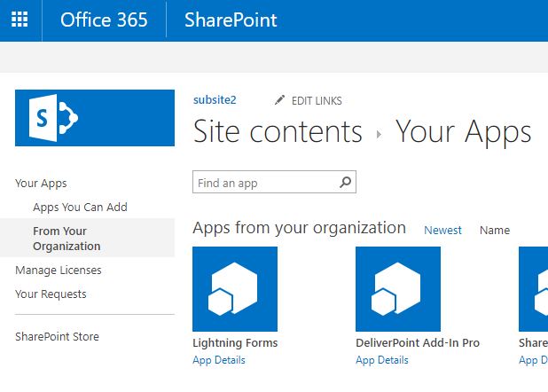Open App Details for Lightning Forms
This screenshot has width=548, height=392.
click(219, 360)
